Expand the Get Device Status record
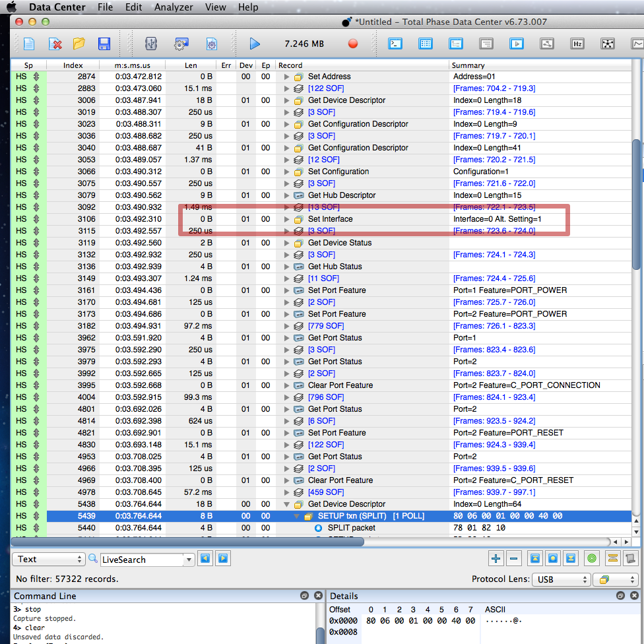The width and height of the screenshot is (644, 644). pyautogui.click(x=286, y=243)
